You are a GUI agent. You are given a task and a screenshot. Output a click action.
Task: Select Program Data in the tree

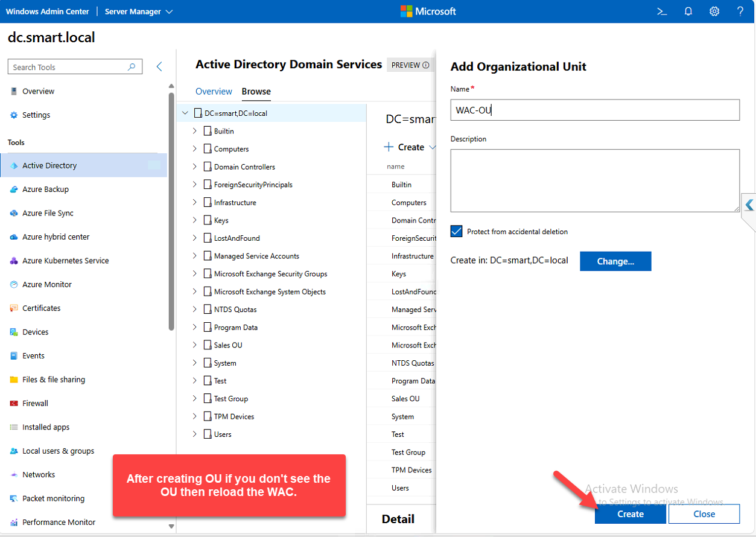pos(235,327)
